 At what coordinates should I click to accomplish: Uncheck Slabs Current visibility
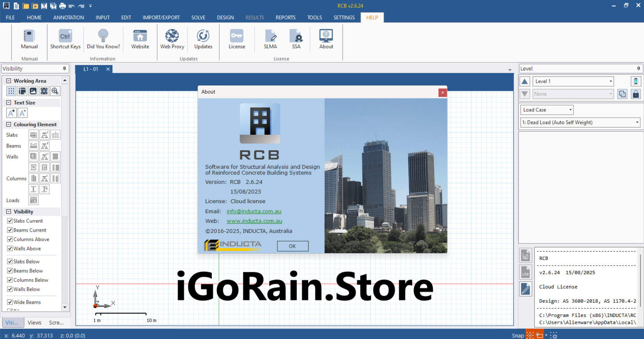(10, 221)
